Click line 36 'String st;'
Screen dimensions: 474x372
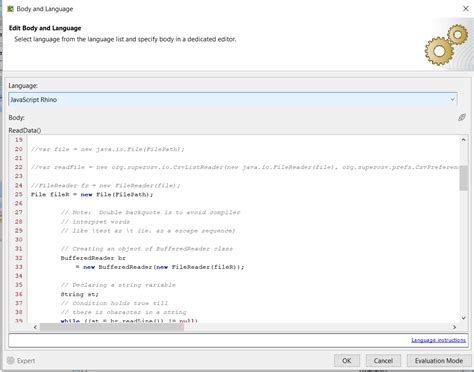tap(79, 294)
